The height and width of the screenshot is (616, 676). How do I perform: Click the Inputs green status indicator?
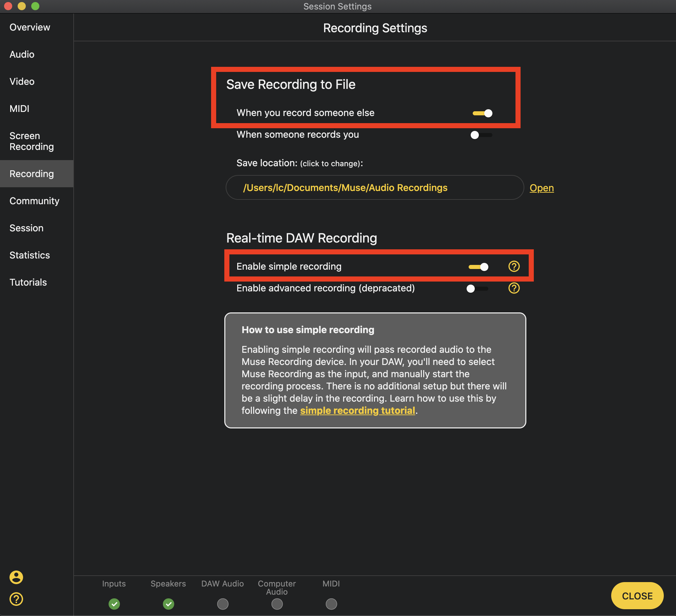click(114, 604)
